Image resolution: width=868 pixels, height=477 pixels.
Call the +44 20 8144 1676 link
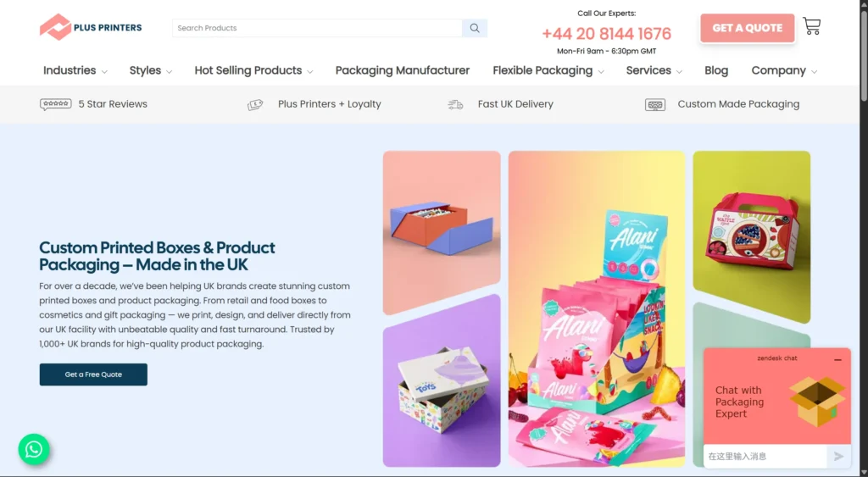tap(606, 34)
